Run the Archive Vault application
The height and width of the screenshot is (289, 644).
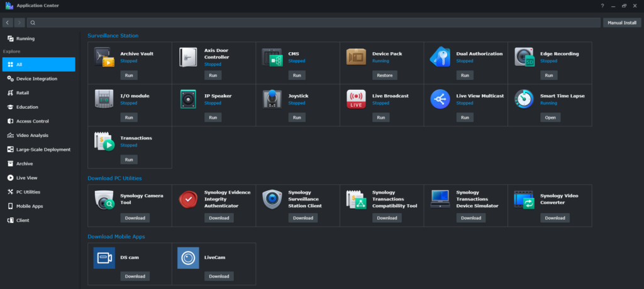(129, 75)
